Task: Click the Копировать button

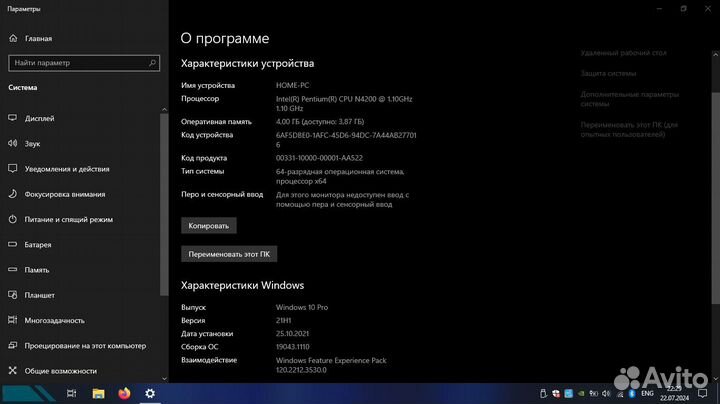Action: 208,226
